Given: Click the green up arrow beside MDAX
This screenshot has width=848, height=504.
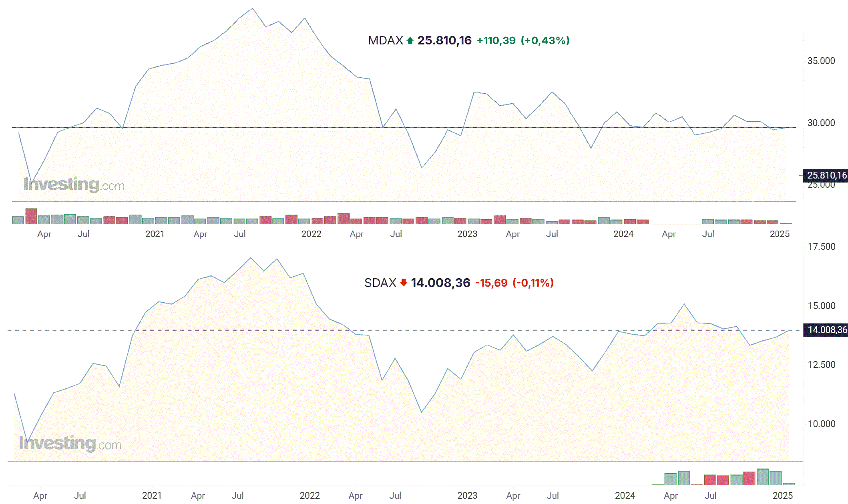Looking at the screenshot, I should tap(410, 40).
